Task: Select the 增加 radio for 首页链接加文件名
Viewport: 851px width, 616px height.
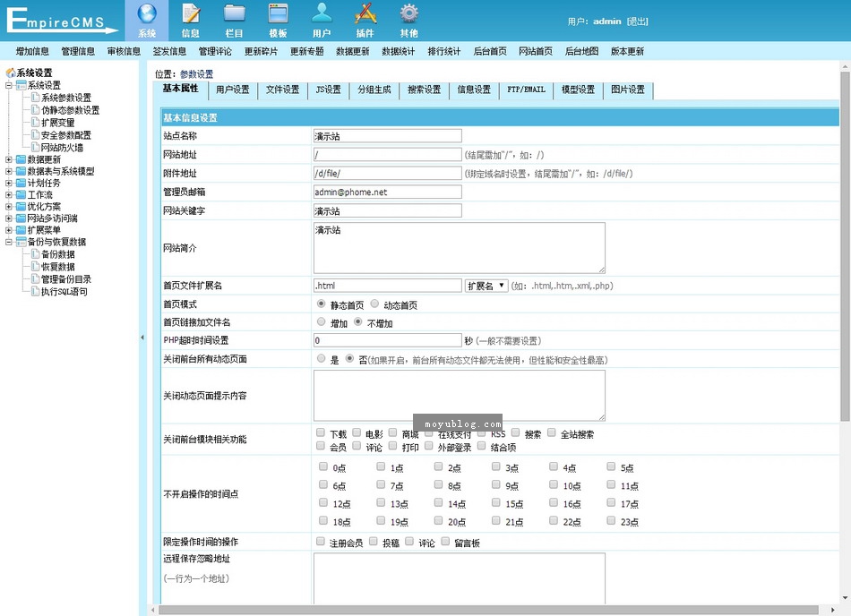Action: tap(322, 322)
